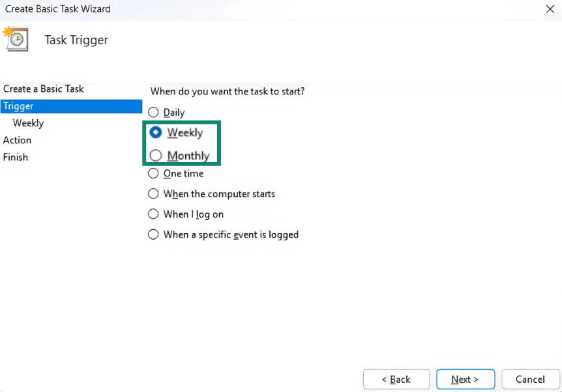
Task: Click the wizard title bar text
Action: click(55, 9)
